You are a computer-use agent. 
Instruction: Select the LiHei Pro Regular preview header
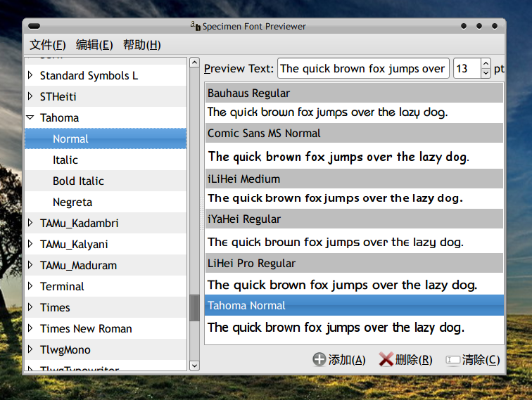(x=354, y=263)
